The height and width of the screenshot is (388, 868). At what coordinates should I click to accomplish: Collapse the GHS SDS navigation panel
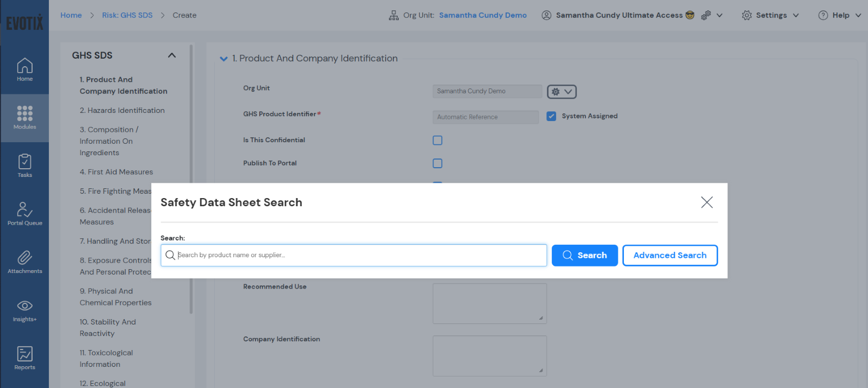pos(172,55)
